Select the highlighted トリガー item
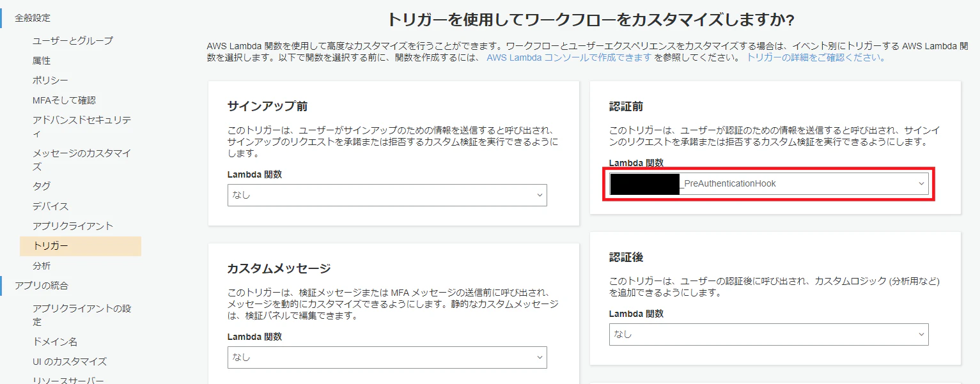 [81, 246]
